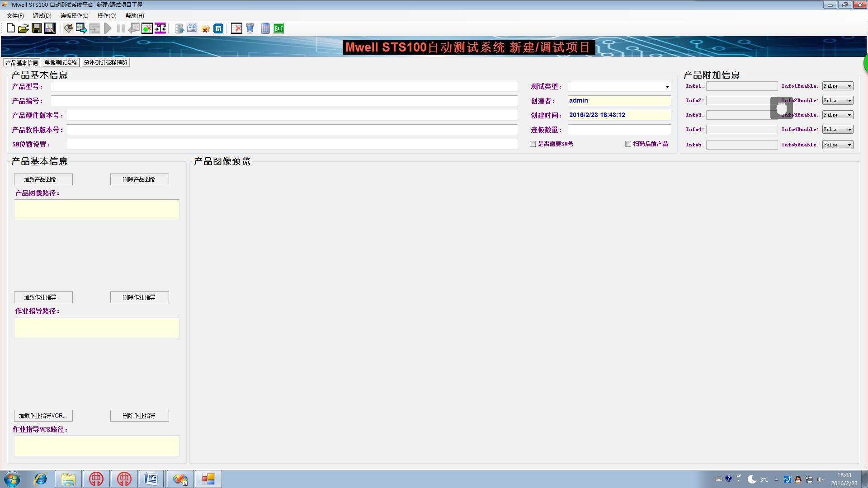The image size is (868, 488).
Task: Click the green EXIT toolbar icon
Action: pos(279,28)
